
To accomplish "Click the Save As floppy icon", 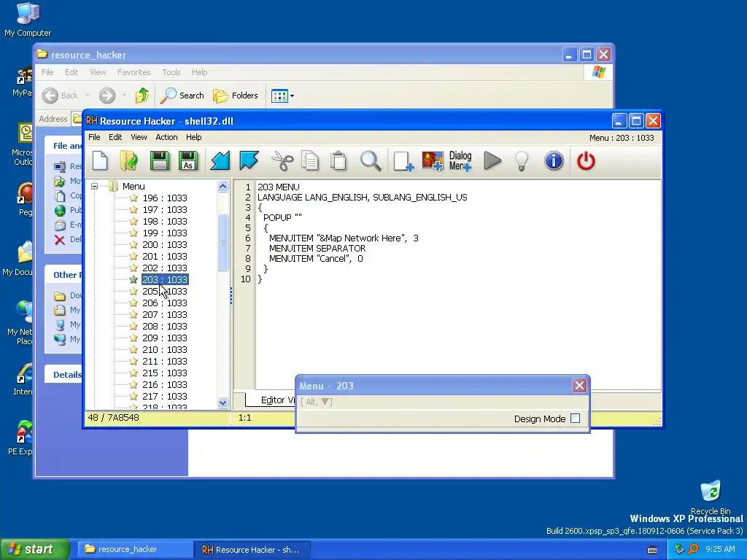I will click(188, 161).
